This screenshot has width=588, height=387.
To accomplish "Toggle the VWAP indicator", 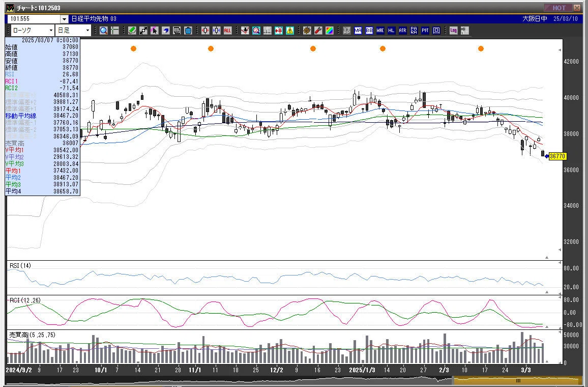I will coord(347,31).
